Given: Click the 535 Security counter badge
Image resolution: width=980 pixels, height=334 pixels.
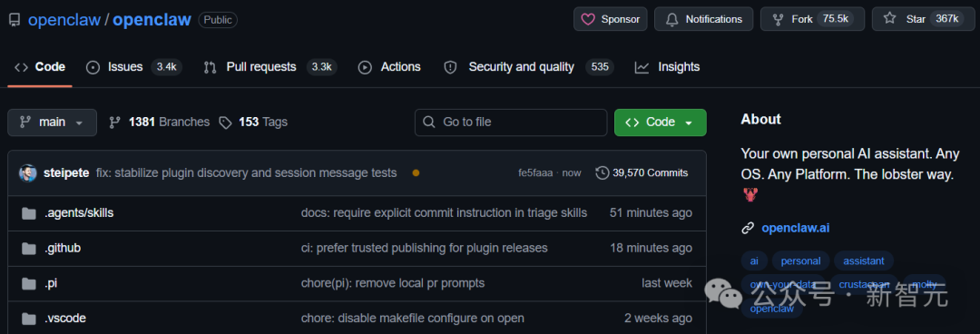Looking at the screenshot, I should tap(600, 67).
